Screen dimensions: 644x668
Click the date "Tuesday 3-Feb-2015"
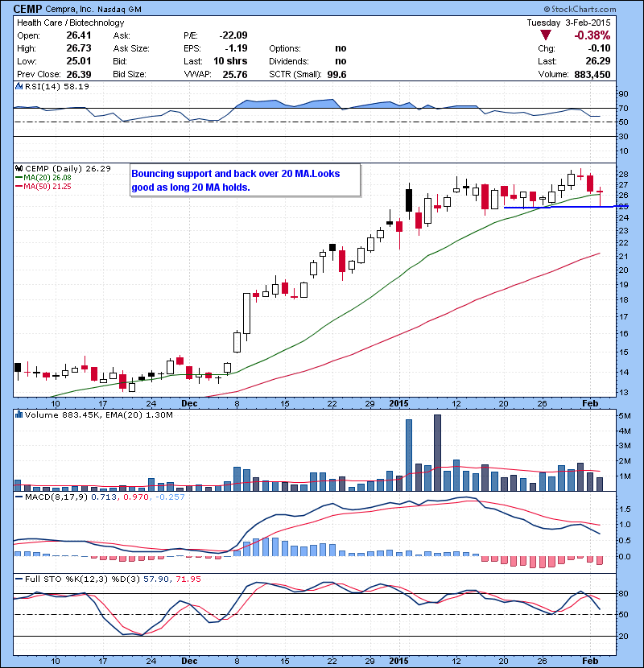pos(568,23)
